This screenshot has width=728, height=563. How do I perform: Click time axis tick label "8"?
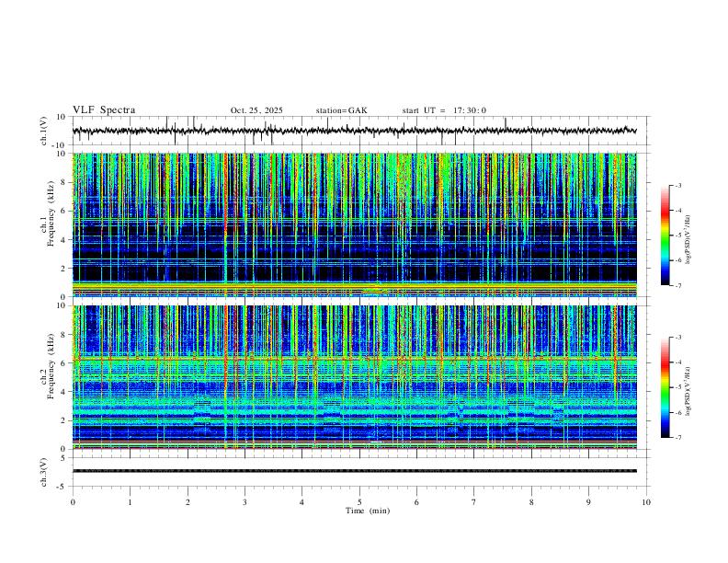(x=531, y=502)
